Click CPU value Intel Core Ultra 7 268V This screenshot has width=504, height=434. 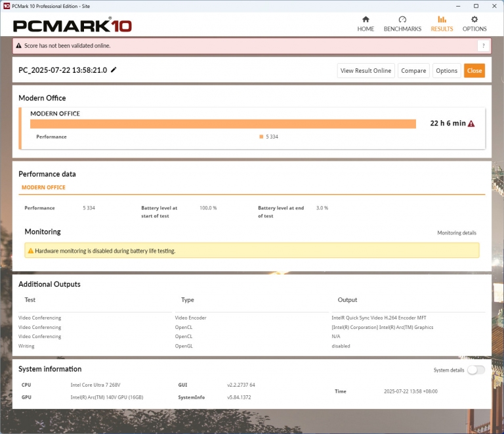[95, 385]
